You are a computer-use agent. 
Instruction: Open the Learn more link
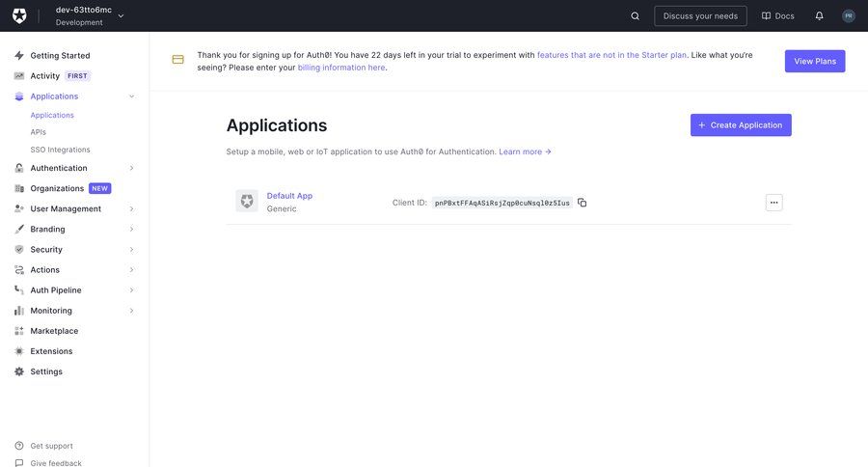pyautogui.click(x=525, y=151)
